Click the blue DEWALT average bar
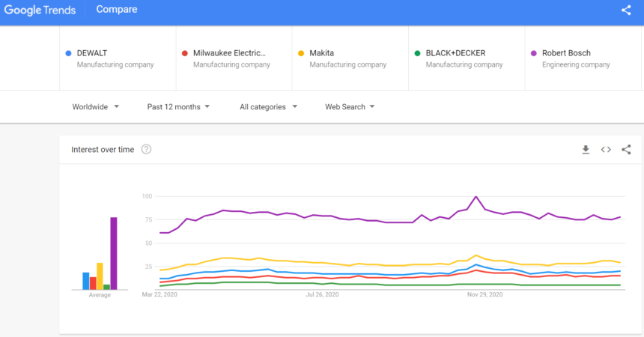This screenshot has height=337, width=644. click(86, 281)
